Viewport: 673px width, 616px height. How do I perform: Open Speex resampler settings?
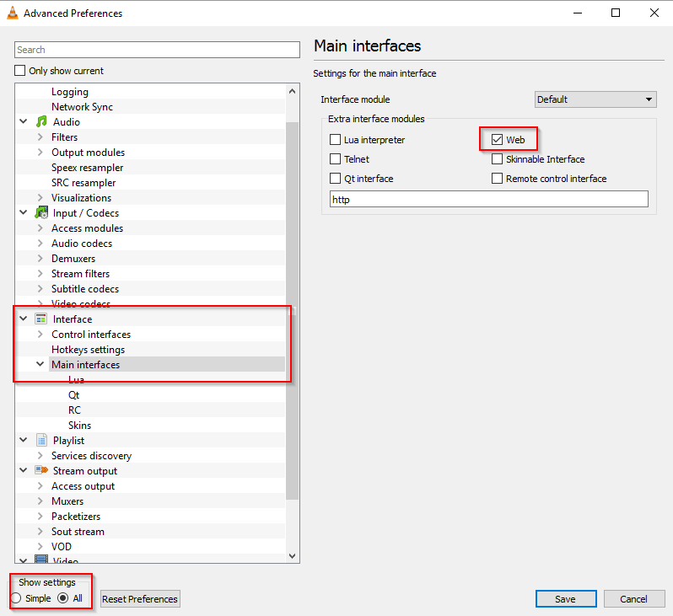tap(87, 168)
